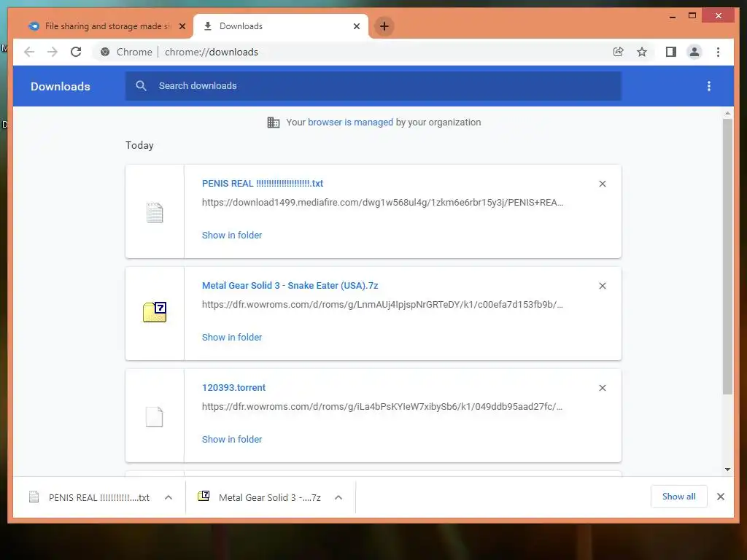The height and width of the screenshot is (560, 747).
Task: Click the 7z archive icon in second card
Action: (155, 312)
